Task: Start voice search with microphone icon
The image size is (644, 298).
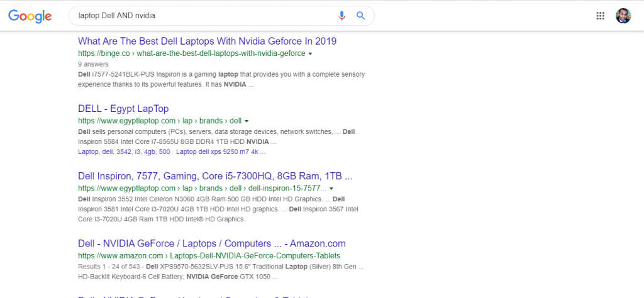Action: pos(341,16)
